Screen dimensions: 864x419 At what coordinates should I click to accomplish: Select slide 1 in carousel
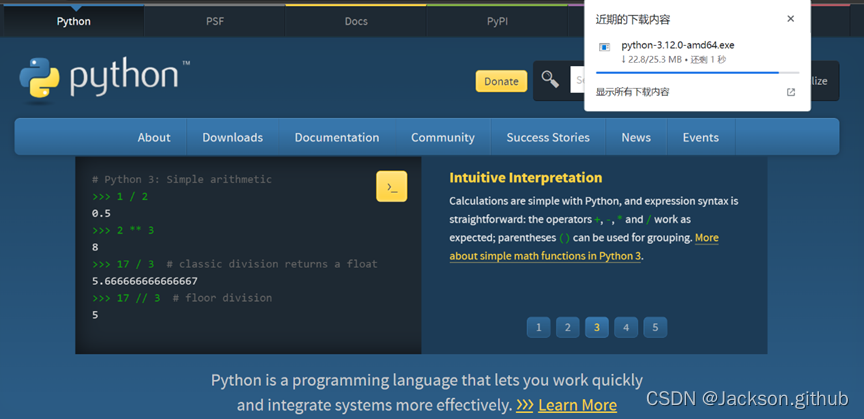538,327
